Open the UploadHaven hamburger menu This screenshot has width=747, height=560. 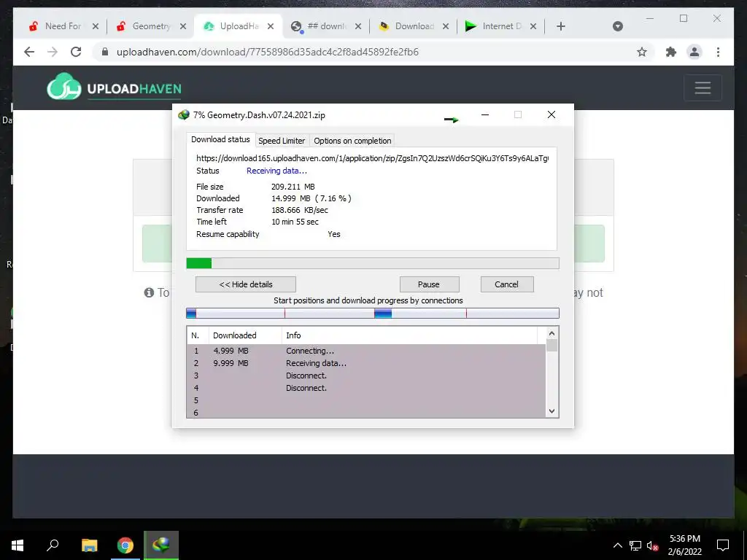click(x=703, y=88)
